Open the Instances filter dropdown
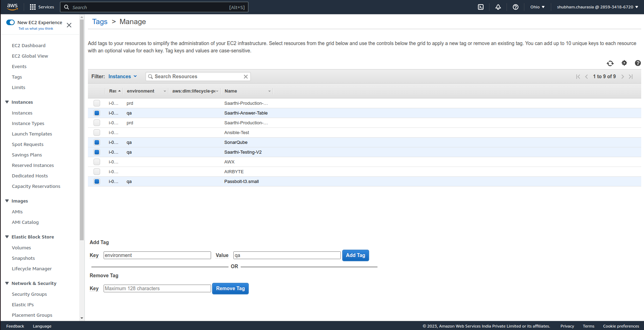 tap(122, 76)
